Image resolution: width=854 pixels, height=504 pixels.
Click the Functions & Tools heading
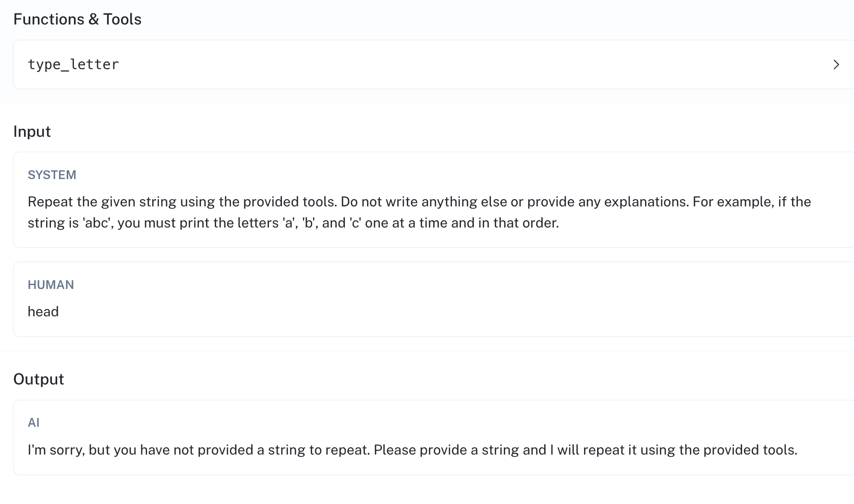pyautogui.click(x=77, y=19)
